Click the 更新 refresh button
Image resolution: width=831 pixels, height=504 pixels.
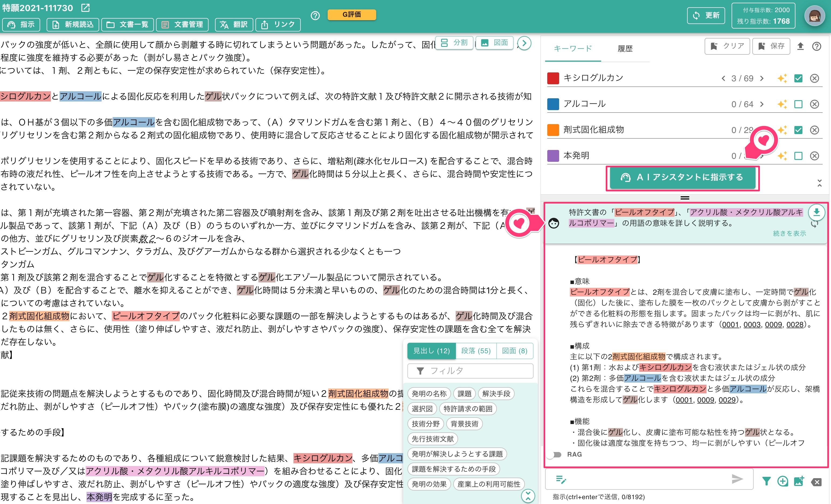(706, 16)
